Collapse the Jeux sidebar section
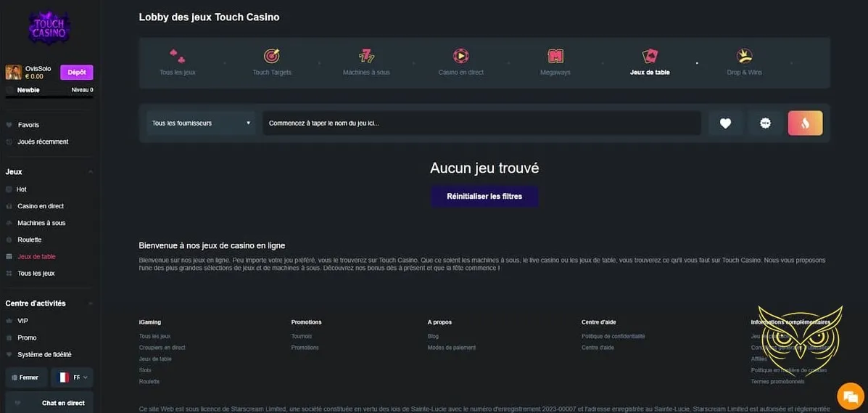Image resolution: width=868 pixels, height=413 pixels. [x=90, y=172]
